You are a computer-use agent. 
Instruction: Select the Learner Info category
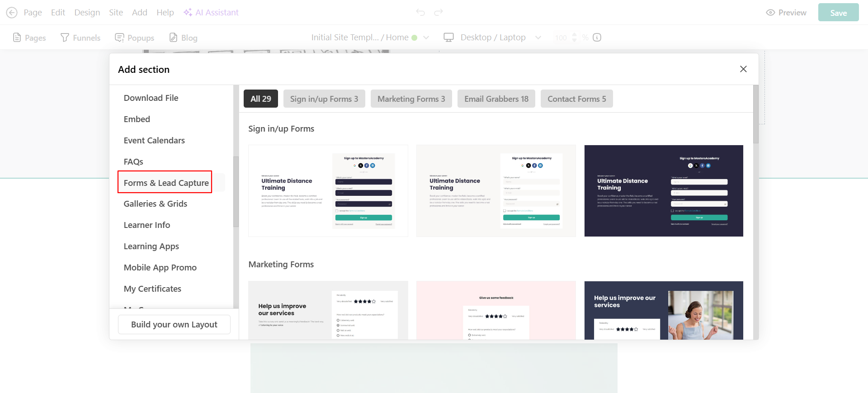[x=147, y=225]
